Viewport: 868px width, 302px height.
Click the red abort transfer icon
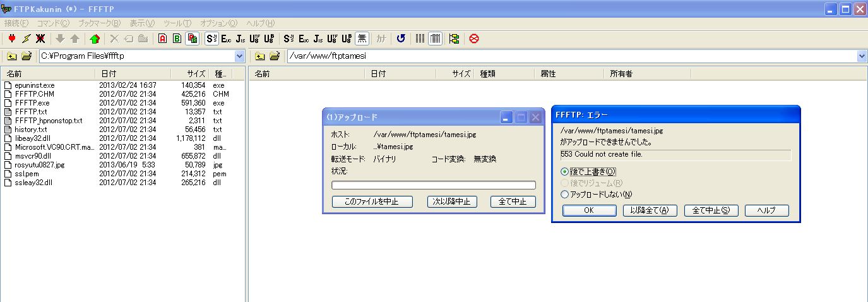(475, 39)
